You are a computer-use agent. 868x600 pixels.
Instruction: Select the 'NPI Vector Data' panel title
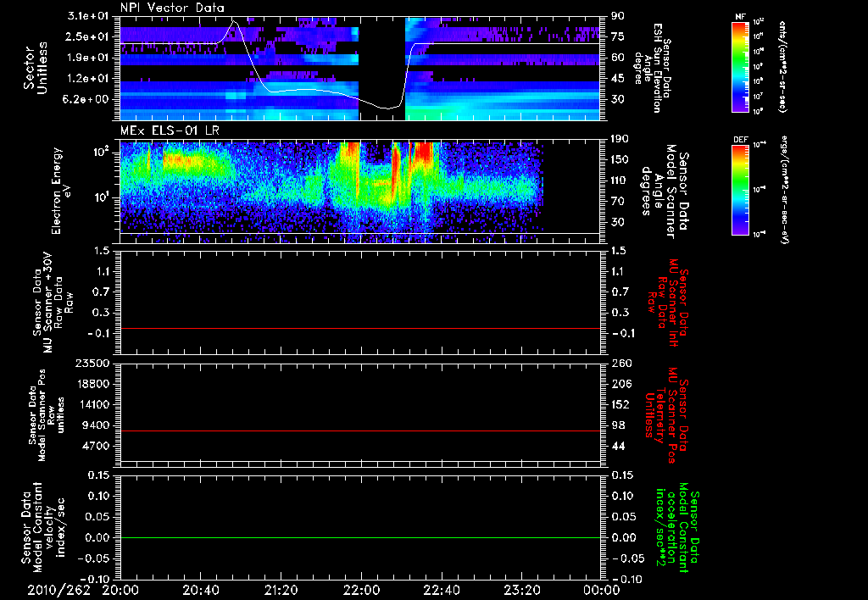172,8
